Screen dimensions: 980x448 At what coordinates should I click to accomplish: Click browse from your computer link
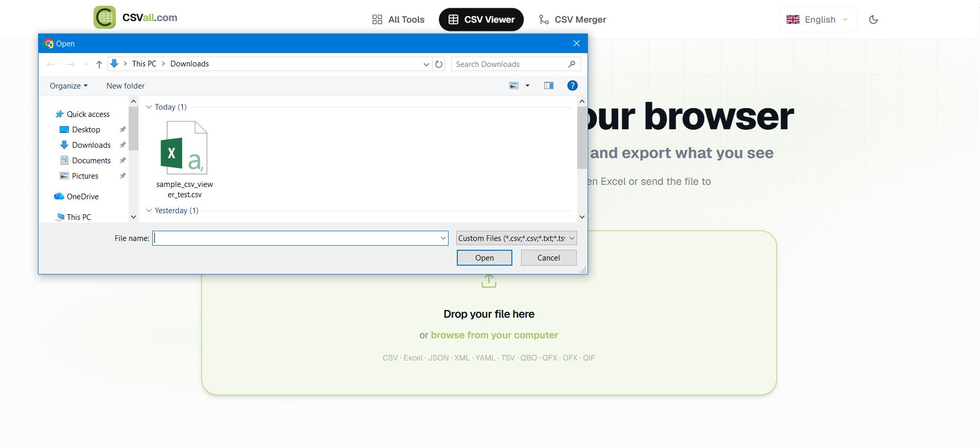pos(494,335)
